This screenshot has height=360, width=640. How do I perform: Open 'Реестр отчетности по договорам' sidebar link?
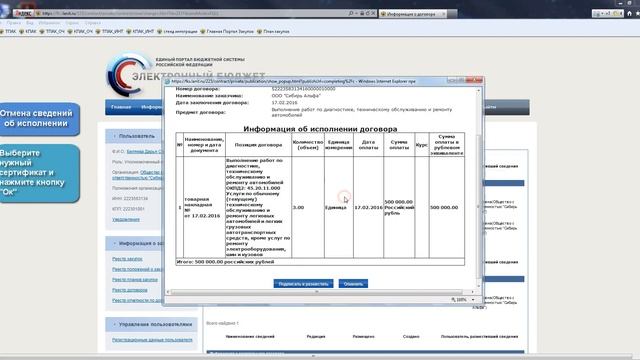(138, 300)
